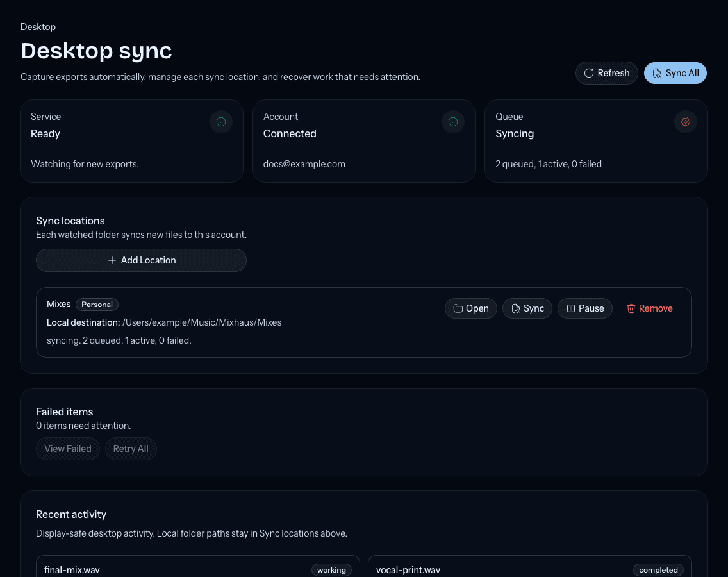
Task: Click the Account connected checkmark icon
Action: (453, 122)
